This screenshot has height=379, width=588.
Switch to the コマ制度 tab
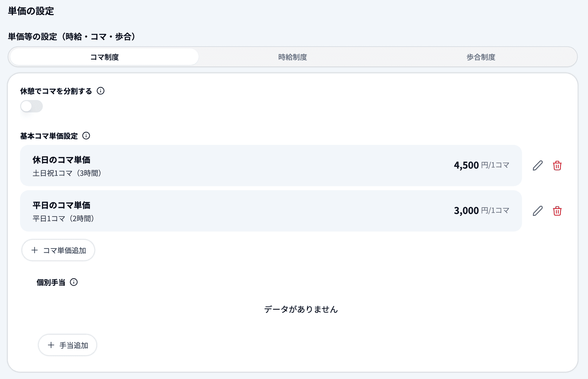105,57
